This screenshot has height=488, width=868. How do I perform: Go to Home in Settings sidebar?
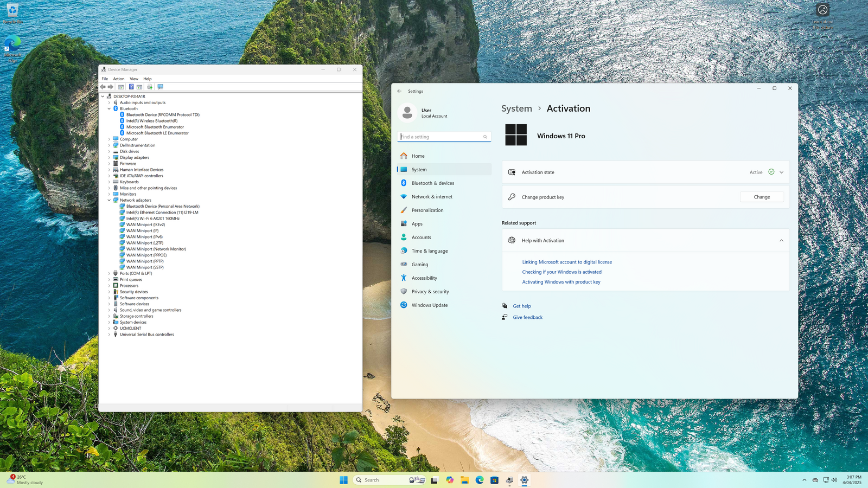point(444,156)
